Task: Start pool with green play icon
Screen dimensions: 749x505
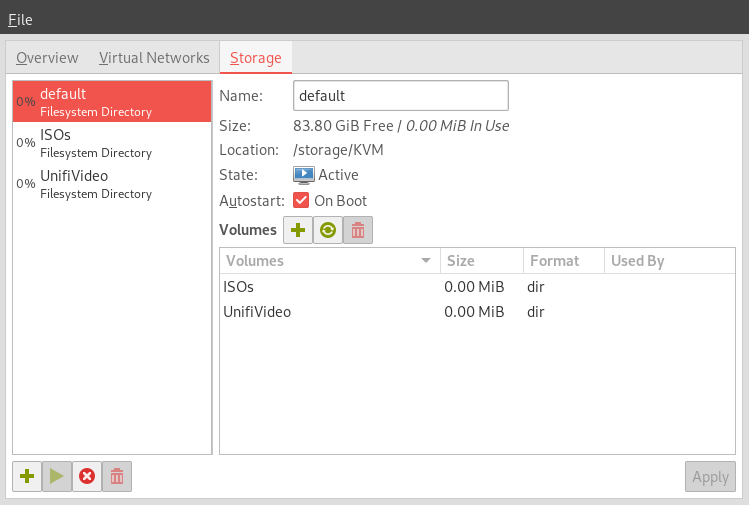Action: pyautogui.click(x=57, y=476)
